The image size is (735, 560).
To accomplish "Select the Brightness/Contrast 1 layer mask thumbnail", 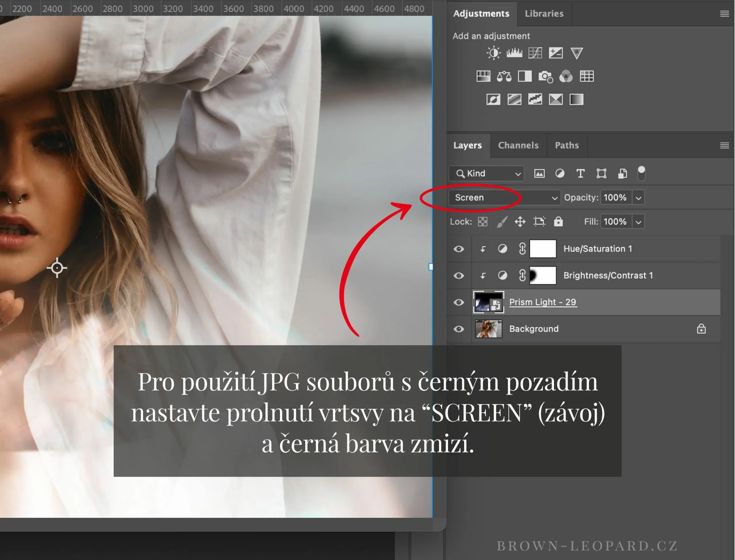I will pyautogui.click(x=543, y=276).
